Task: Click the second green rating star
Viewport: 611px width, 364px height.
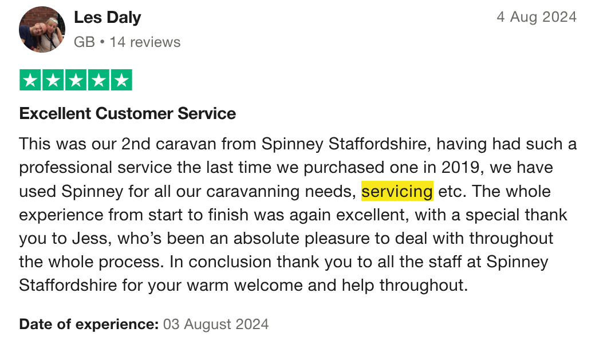Action: (x=53, y=80)
